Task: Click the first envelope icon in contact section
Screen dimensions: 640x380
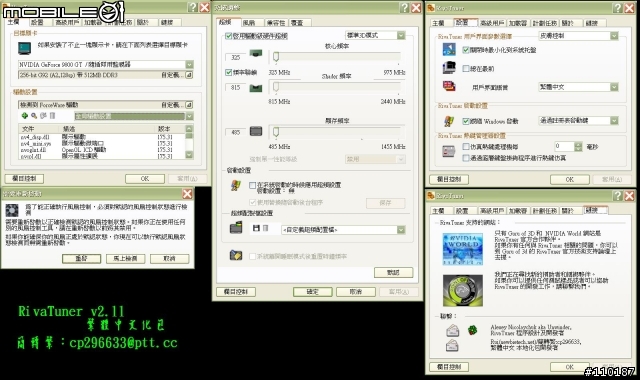Action: pos(452,330)
